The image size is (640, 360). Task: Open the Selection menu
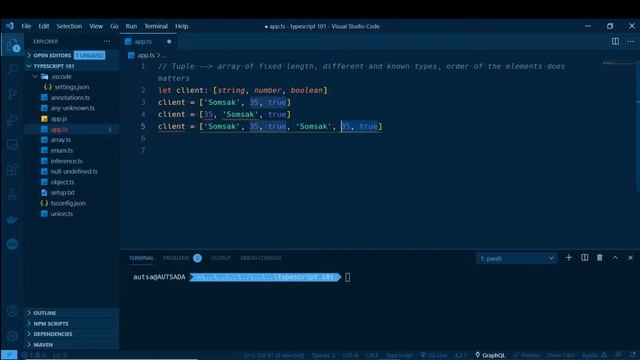(x=69, y=26)
